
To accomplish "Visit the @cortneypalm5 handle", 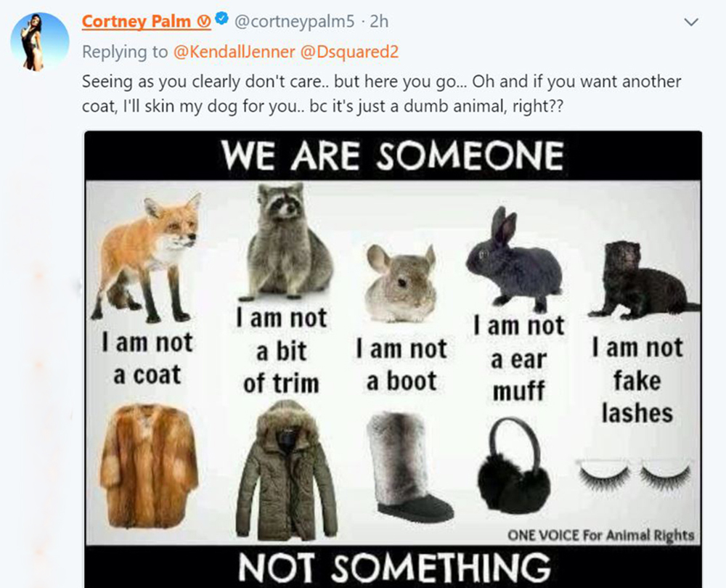I will point(295,21).
